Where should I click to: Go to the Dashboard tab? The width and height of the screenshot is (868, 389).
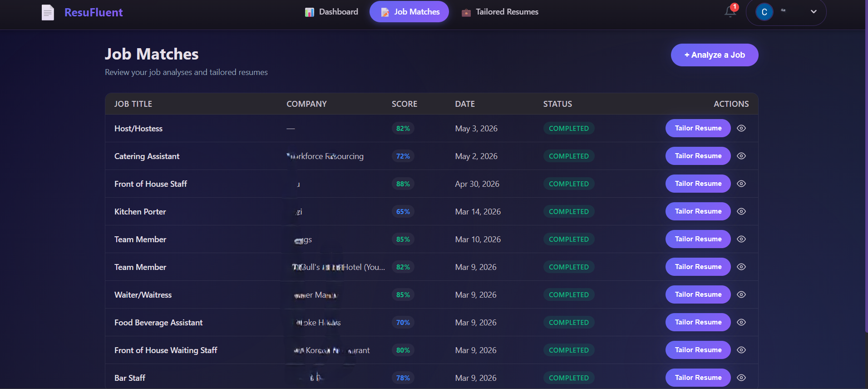pos(331,12)
